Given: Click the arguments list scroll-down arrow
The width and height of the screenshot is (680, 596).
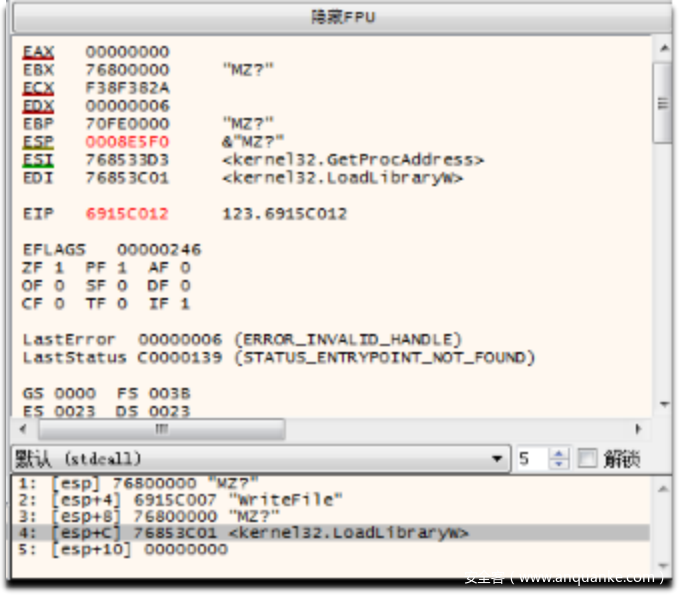Looking at the screenshot, I should tap(662, 568).
